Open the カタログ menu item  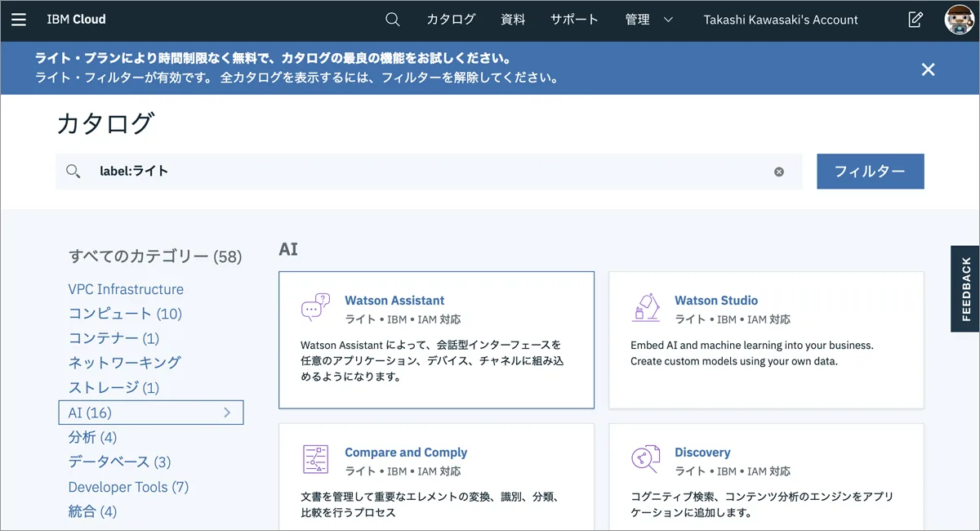pos(451,20)
